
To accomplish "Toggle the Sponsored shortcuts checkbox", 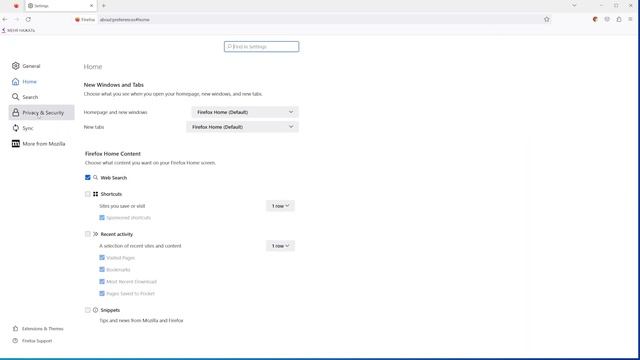I will (x=102, y=218).
